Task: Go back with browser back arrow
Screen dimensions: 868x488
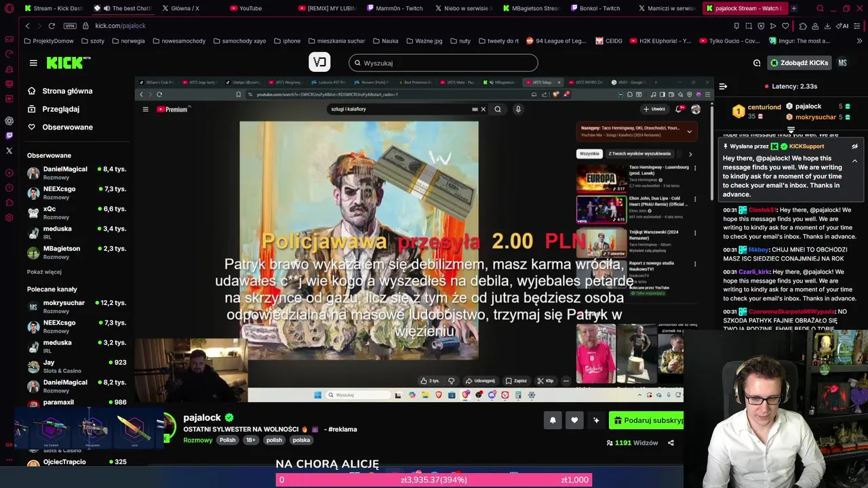Action: click(x=27, y=26)
